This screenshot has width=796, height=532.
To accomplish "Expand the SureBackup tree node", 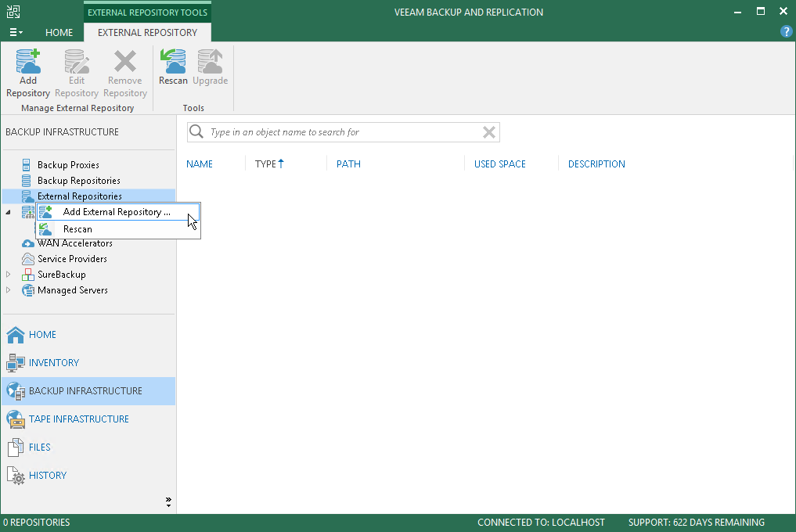I will 8,274.
